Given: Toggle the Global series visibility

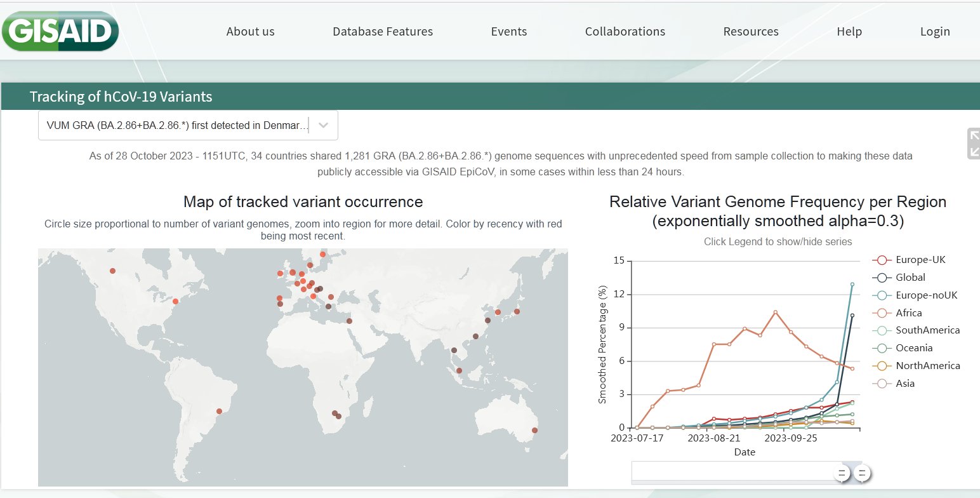Looking at the screenshot, I should click(910, 278).
